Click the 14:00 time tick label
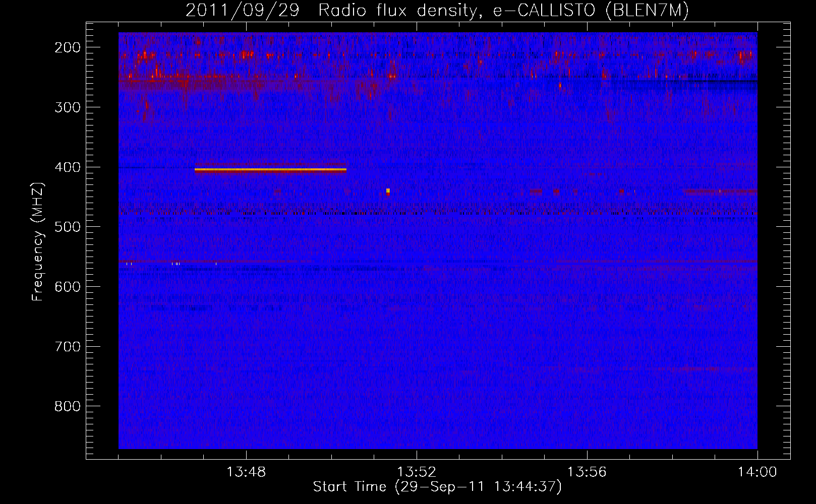Screen dimensions: 816x504 click(757, 472)
